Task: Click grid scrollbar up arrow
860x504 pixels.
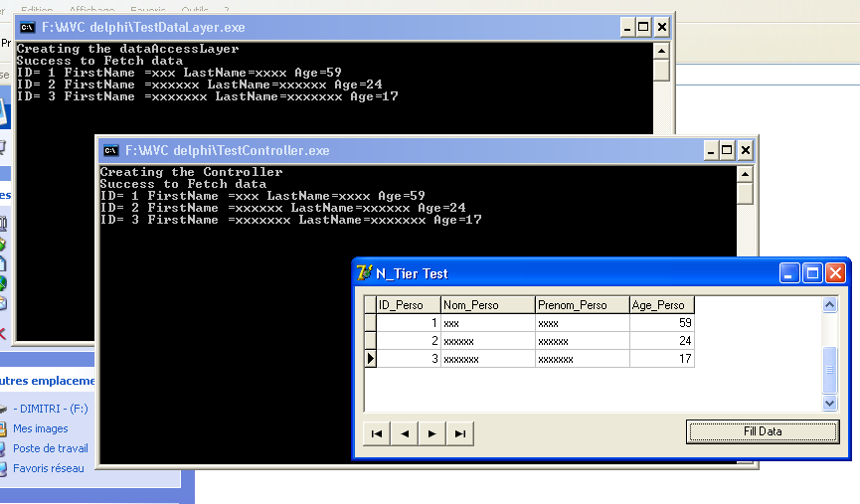Action: pos(829,305)
